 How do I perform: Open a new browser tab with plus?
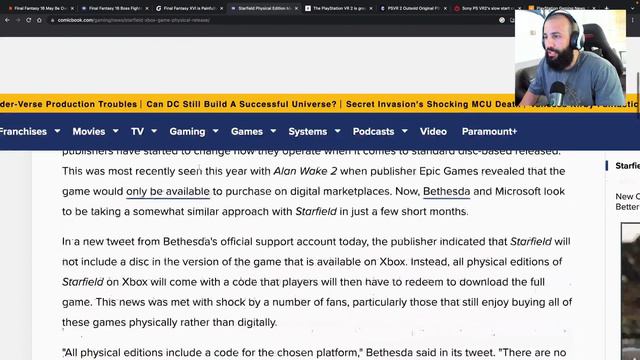pos(607,8)
